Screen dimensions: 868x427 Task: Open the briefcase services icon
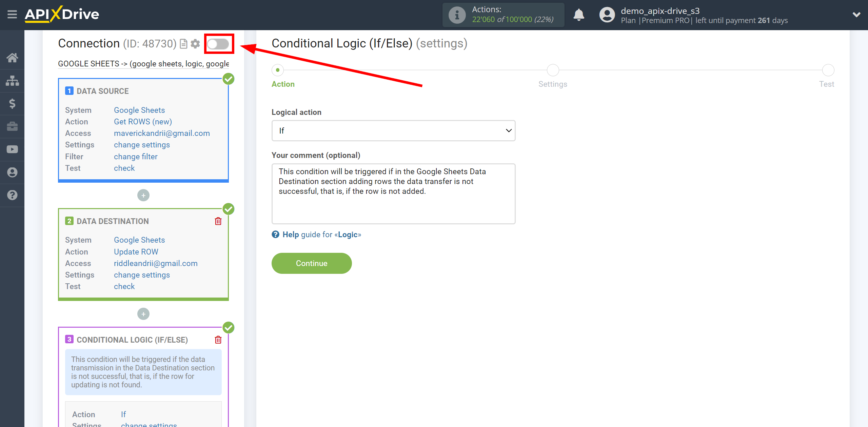(x=12, y=126)
